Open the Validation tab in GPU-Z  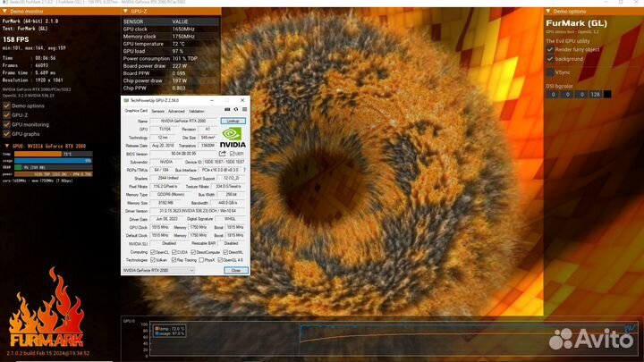(x=196, y=111)
